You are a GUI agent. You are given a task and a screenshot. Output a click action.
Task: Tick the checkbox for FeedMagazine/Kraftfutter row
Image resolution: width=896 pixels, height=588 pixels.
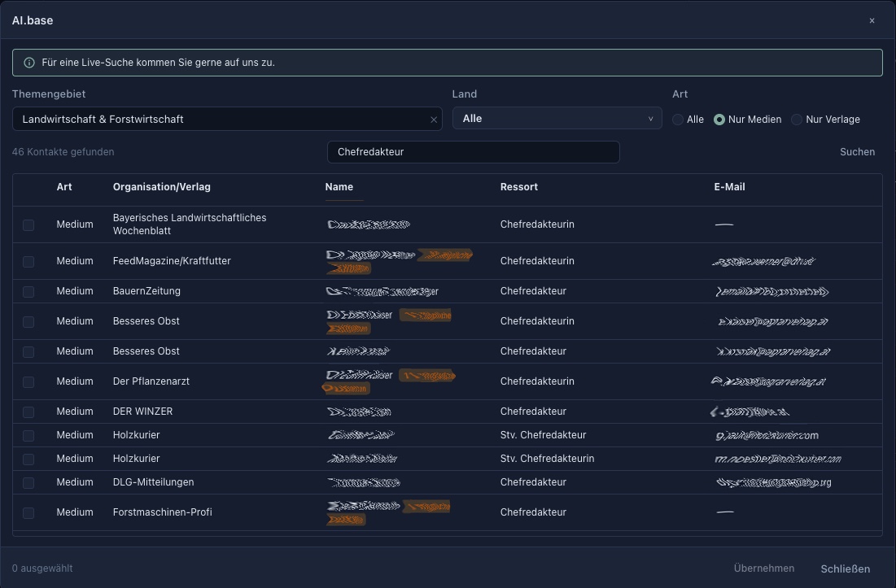[x=28, y=261]
